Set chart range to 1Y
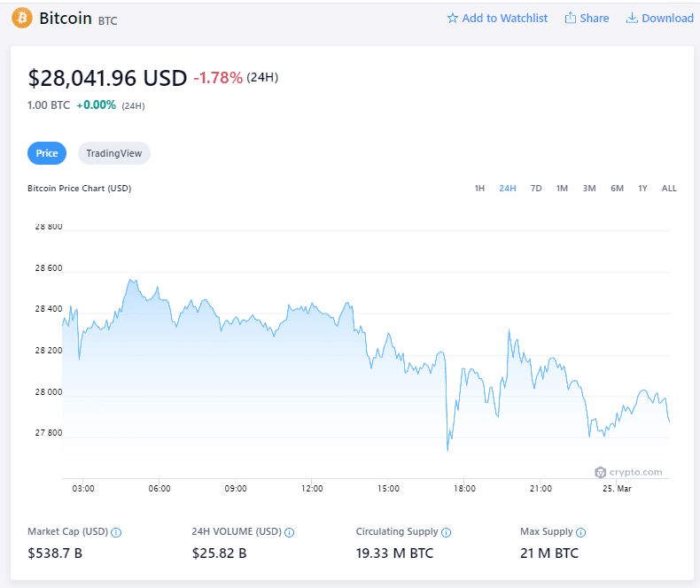Viewport: 700px width, 588px height. [642, 189]
